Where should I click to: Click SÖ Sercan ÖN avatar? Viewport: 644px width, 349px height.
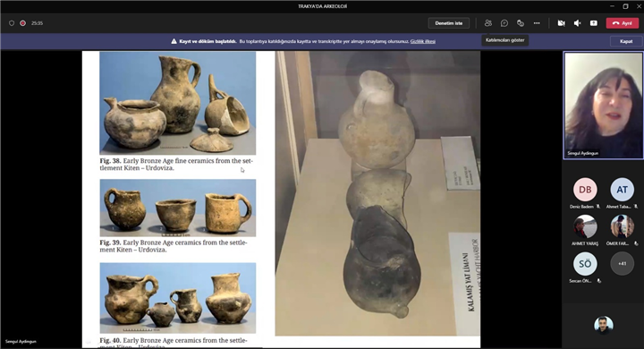tap(585, 263)
